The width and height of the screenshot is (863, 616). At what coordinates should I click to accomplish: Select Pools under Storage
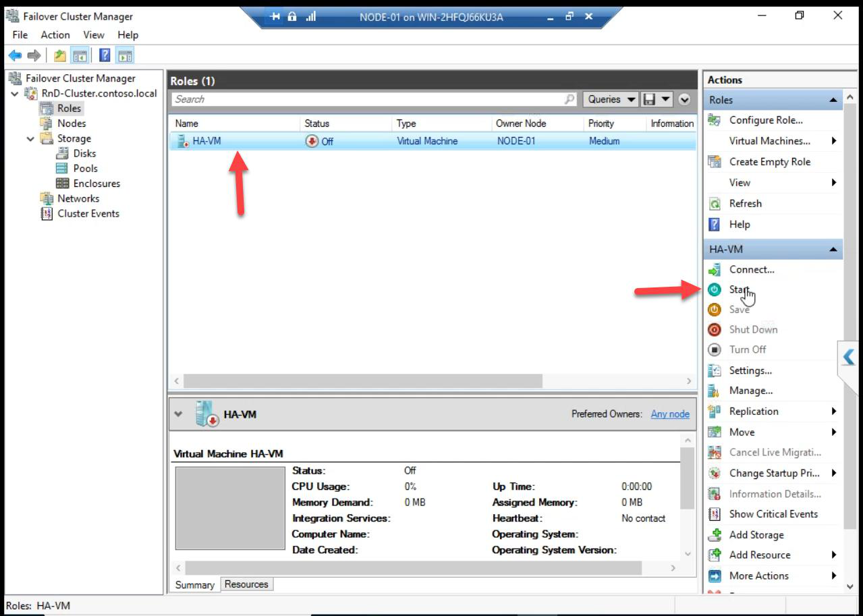(x=85, y=169)
